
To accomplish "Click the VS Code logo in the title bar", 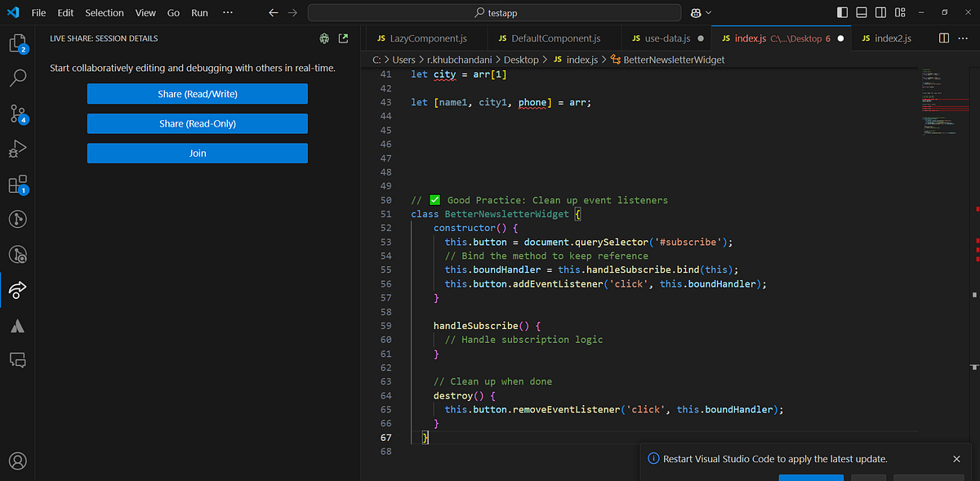I will [13, 13].
